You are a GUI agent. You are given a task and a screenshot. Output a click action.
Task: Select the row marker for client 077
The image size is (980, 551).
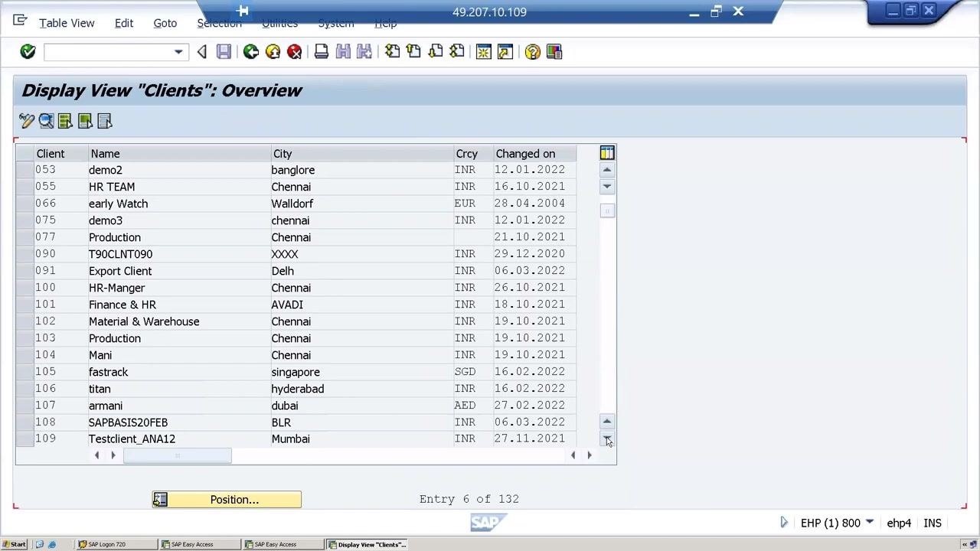[24, 237]
